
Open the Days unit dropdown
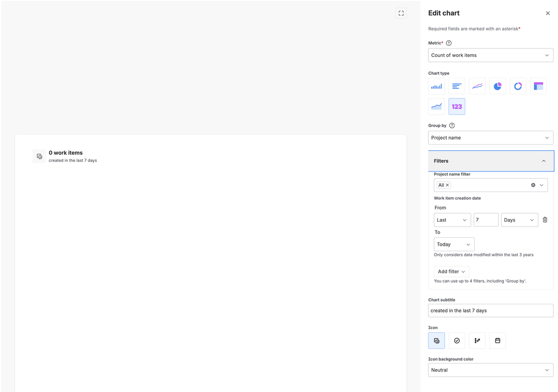pyautogui.click(x=519, y=220)
